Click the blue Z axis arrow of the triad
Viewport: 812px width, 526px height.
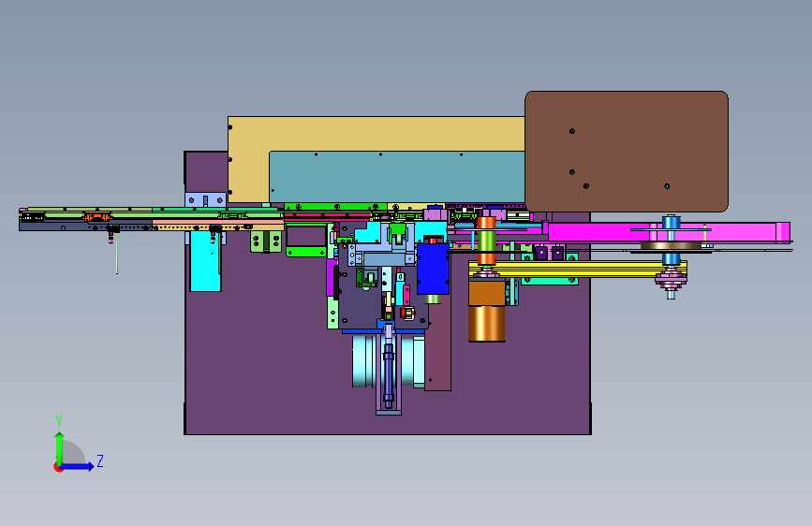(x=78, y=466)
